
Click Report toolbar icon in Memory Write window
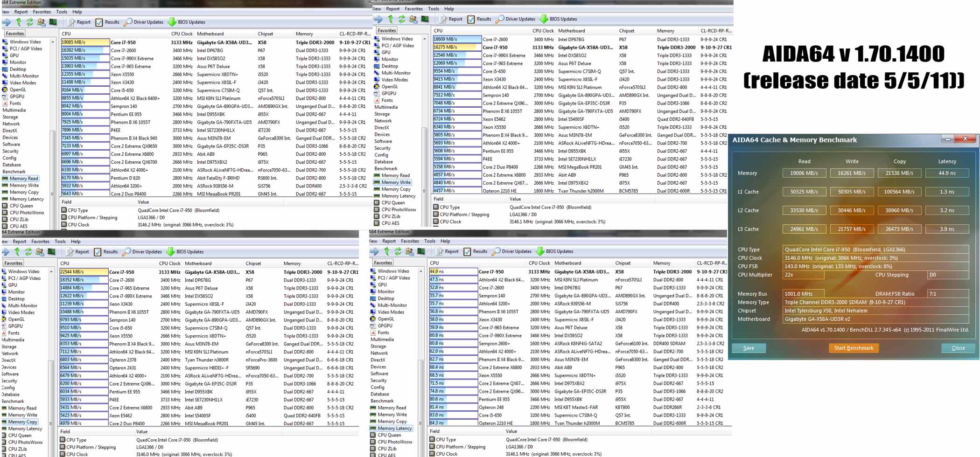443,19
